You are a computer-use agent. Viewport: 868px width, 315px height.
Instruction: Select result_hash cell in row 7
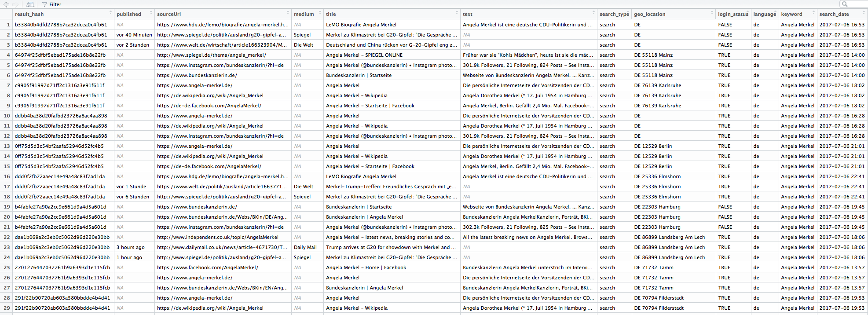63,85
